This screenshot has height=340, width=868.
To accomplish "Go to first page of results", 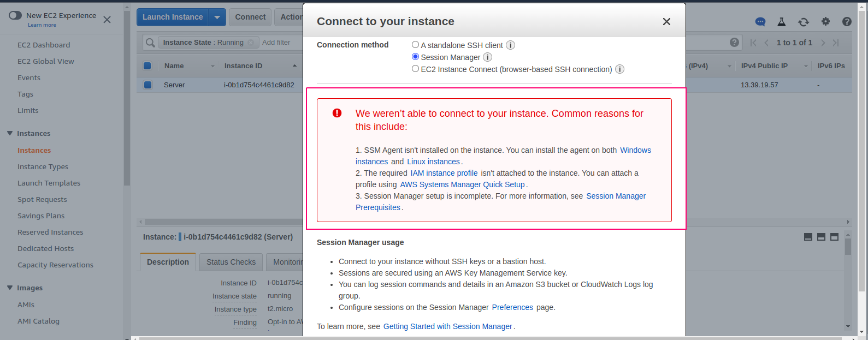I will 753,43.
